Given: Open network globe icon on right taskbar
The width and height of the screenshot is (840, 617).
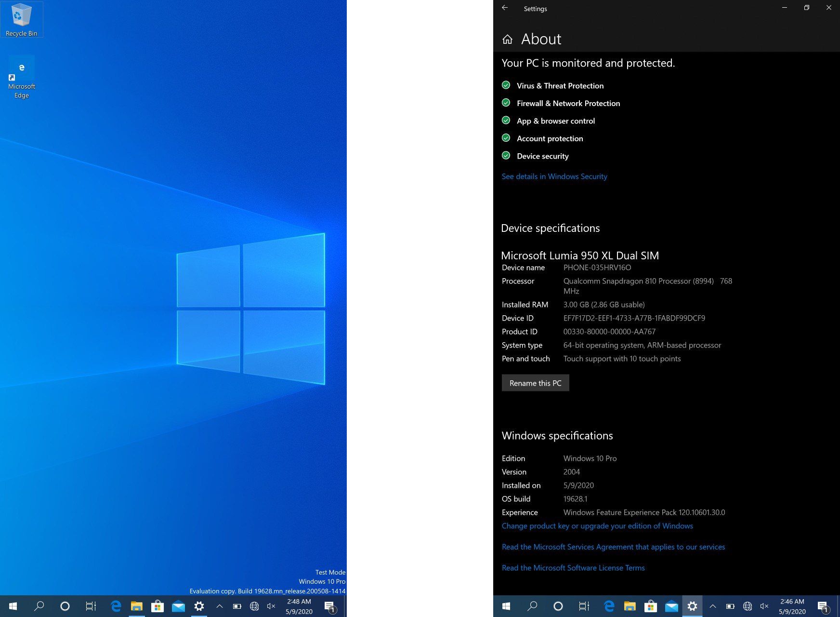Looking at the screenshot, I should (x=748, y=606).
